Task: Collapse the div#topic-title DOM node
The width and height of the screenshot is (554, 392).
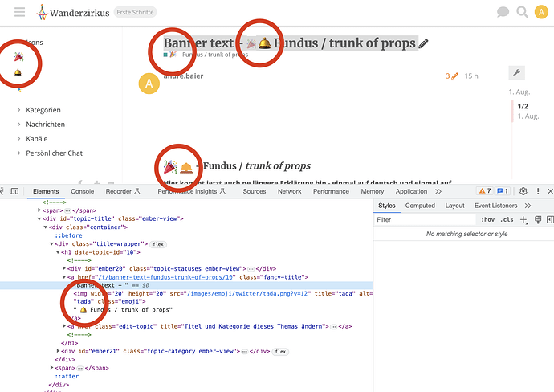Action: 39,218
